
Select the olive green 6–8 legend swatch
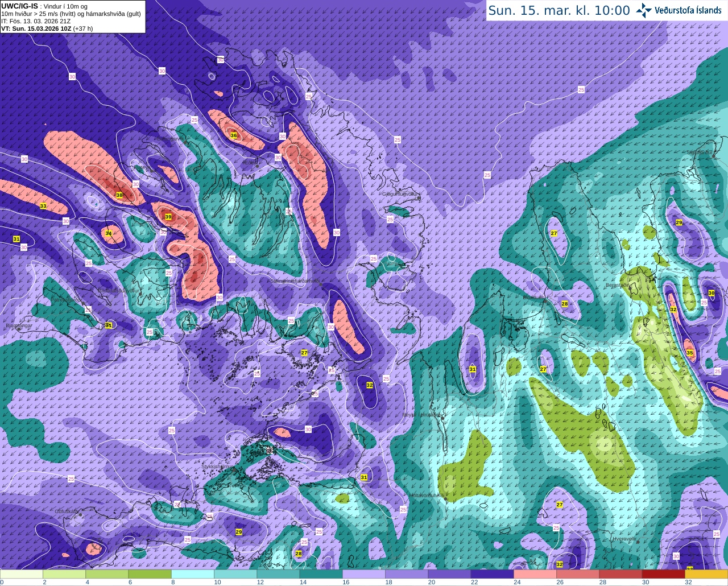(x=150, y=573)
